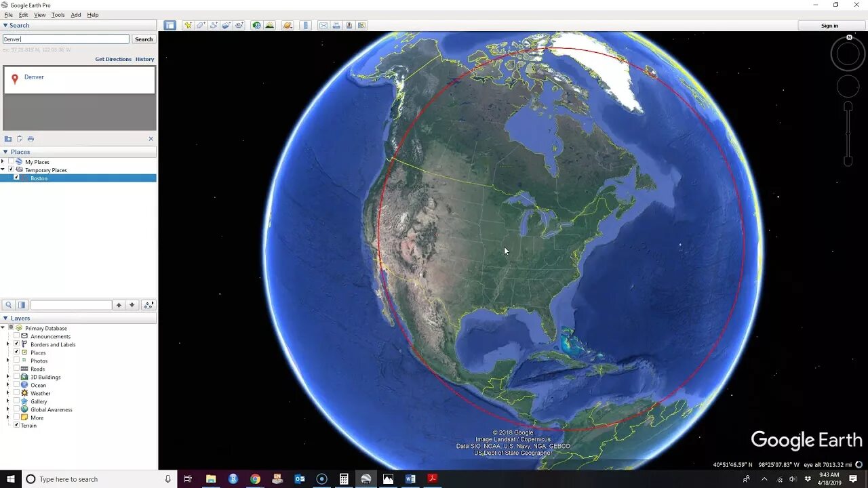Toggle the My Places checkbox
Screen dimensions: 868x488
pos(11,162)
